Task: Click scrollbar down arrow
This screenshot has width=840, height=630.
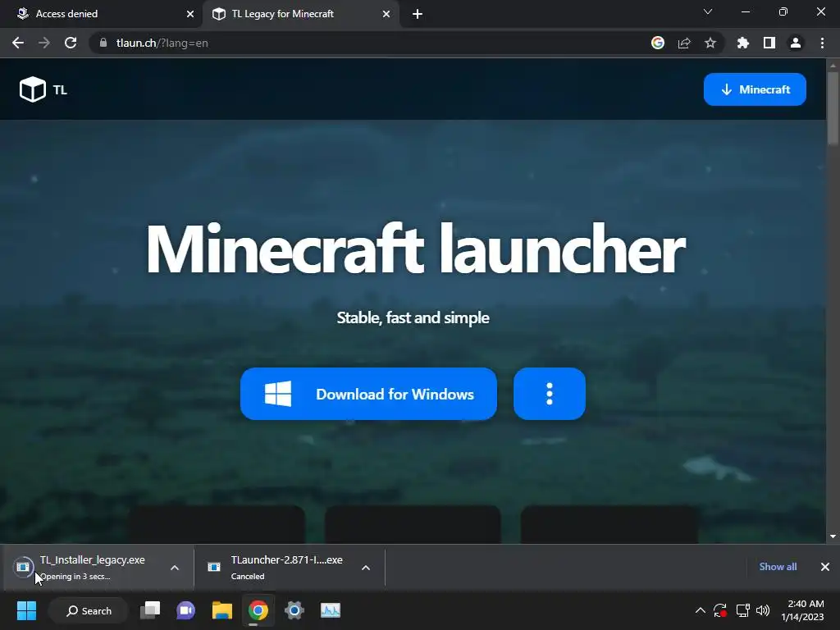Action: coord(833,536)
